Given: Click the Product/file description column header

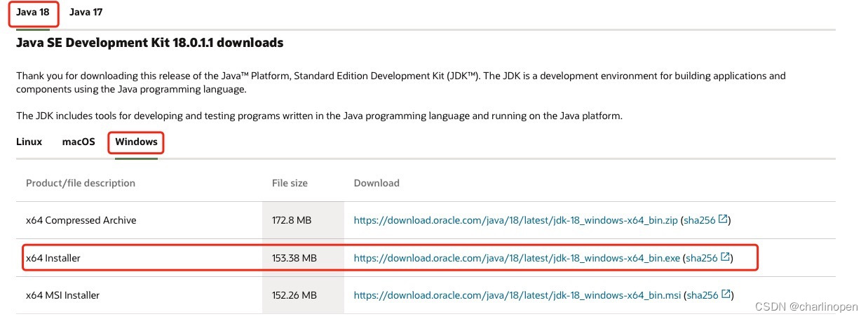Looking at the screenshot, I should pyautogui.click(x=81, y=183).
